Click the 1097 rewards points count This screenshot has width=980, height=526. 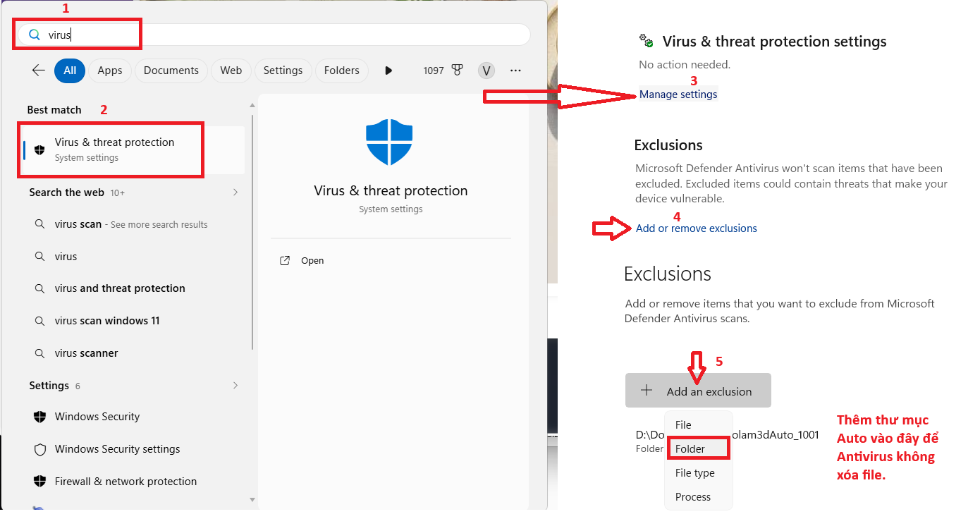434,71
